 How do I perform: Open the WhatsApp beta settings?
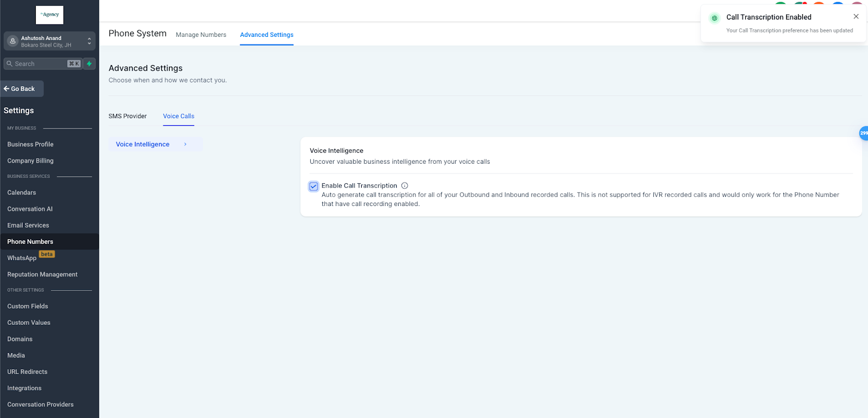pyautogui.click(x=22, y=258)
